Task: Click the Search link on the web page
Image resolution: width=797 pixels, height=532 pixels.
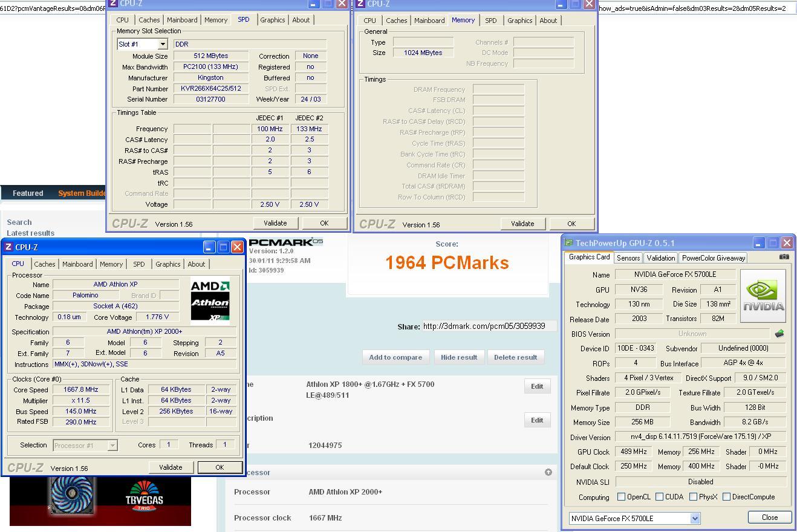Action: (x=19, y=222)
